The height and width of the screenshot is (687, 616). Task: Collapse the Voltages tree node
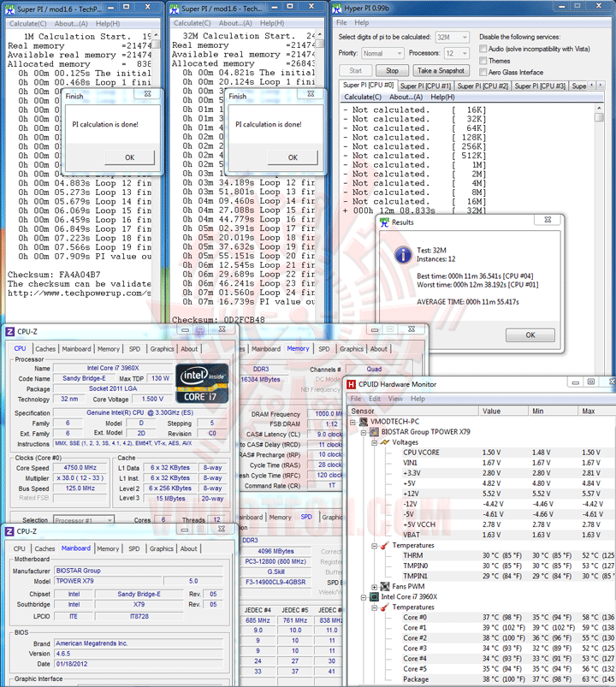pos(374,442)
